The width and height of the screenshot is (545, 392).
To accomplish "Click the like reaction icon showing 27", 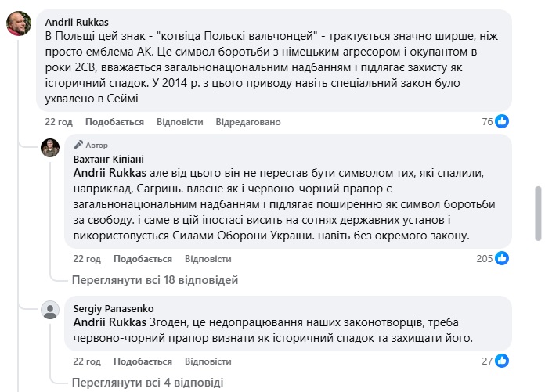I will point(502,361).
